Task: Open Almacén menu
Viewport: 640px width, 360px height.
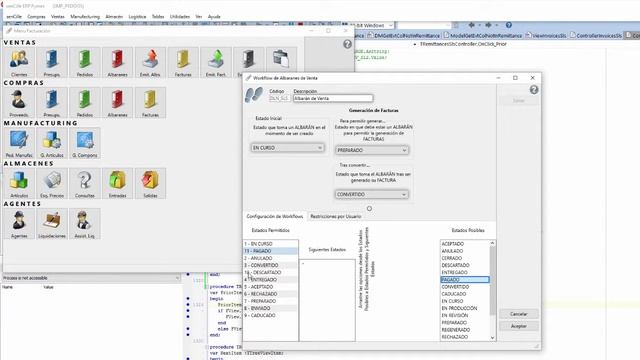Action: pos(114,17)
